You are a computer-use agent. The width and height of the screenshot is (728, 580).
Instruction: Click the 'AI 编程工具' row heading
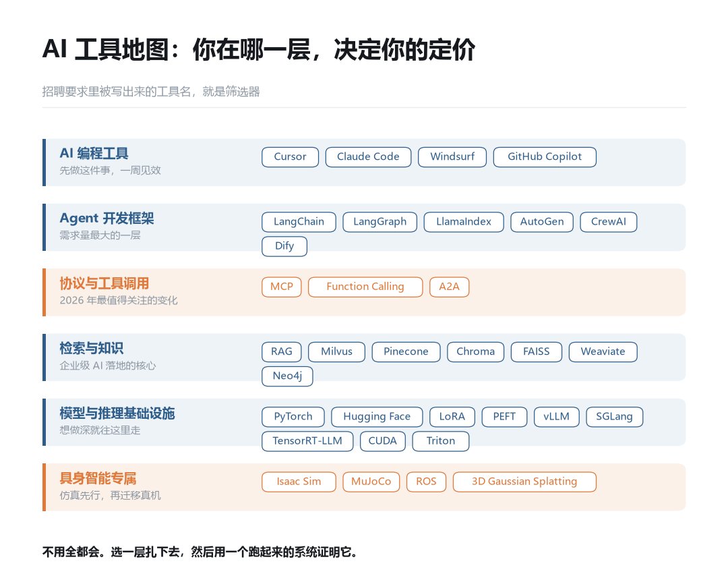[94, 153]
